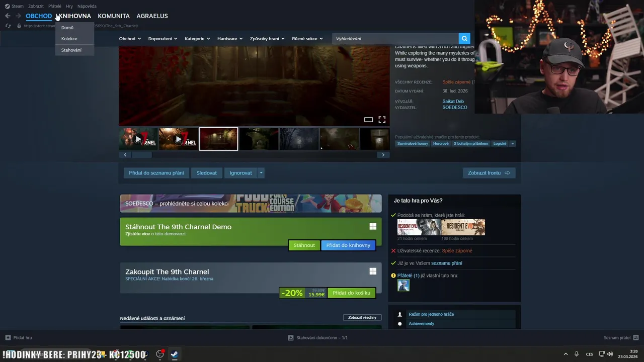Open the Přátelé menu

55,6
